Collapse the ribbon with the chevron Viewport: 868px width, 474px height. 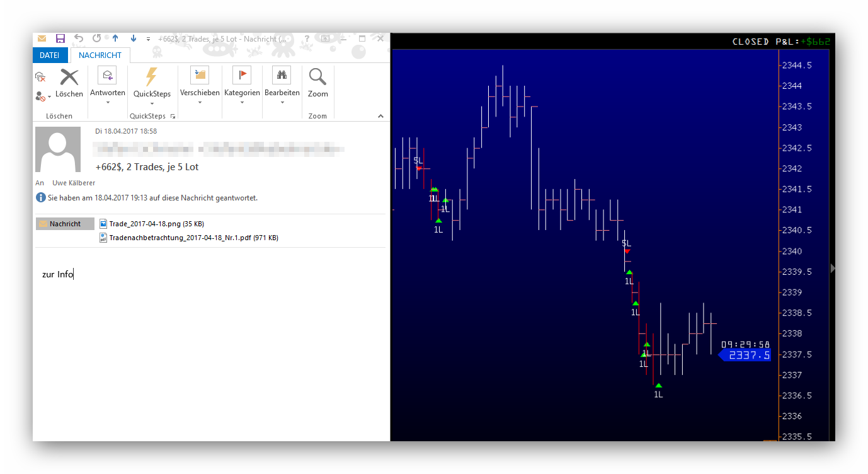[380, 116]
